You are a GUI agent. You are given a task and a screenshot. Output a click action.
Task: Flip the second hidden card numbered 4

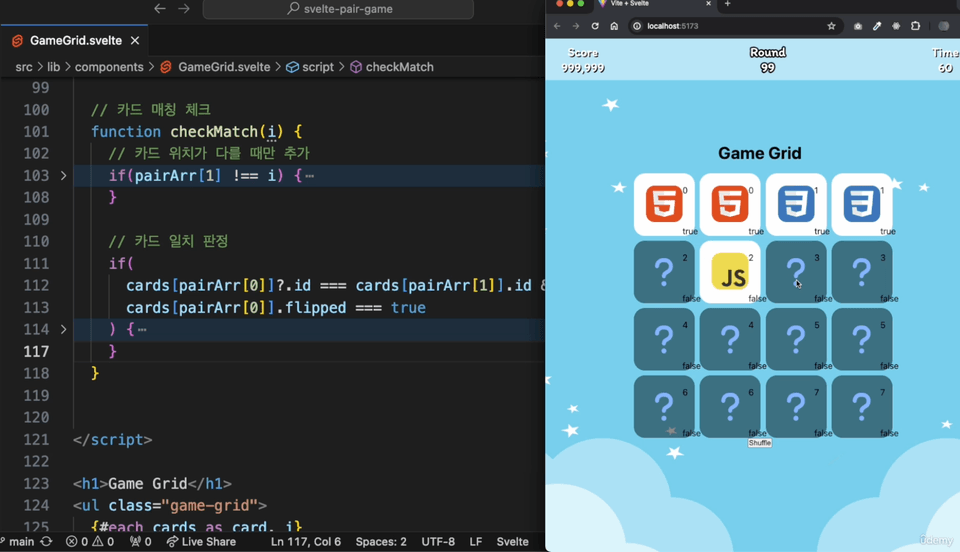[x=730, y=339]
